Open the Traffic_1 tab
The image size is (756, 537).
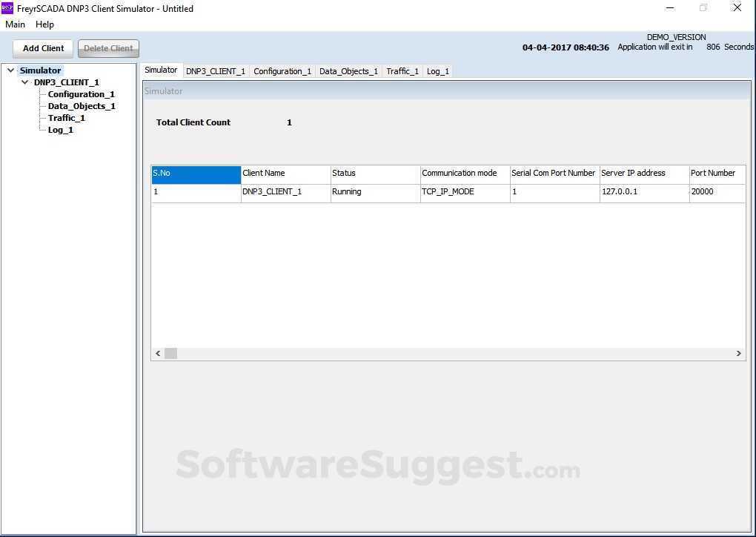402,70
